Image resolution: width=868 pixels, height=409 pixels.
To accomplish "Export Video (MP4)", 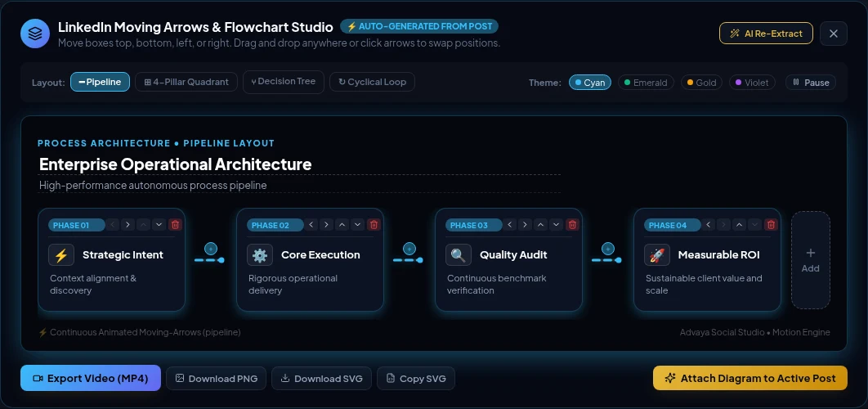I will 91,379.
